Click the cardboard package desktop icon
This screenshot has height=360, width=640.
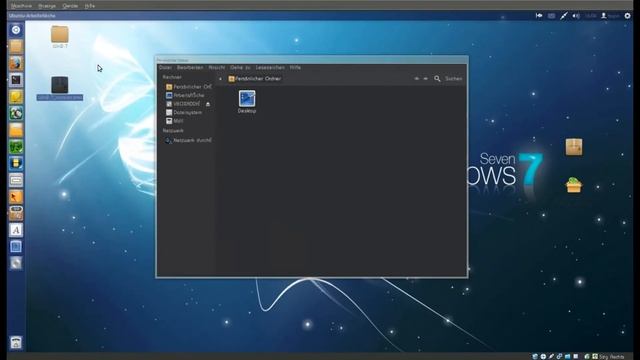click(x=574, y=147)
